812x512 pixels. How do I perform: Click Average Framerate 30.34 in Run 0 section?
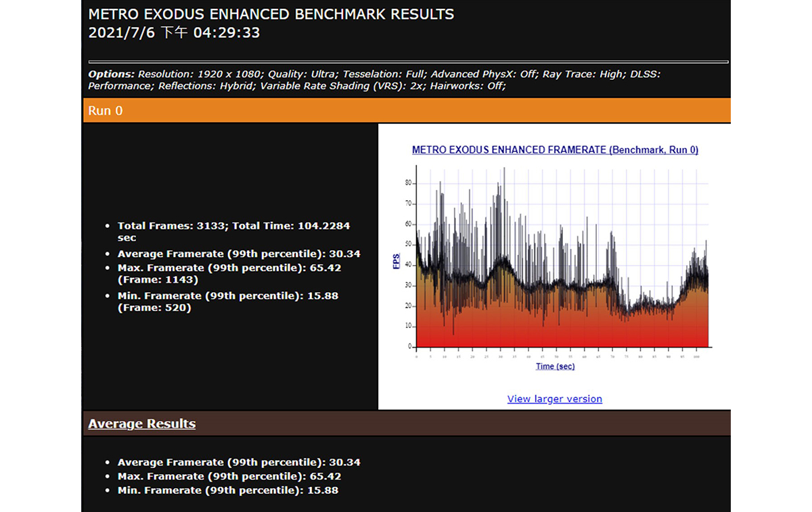pos(239,254)
